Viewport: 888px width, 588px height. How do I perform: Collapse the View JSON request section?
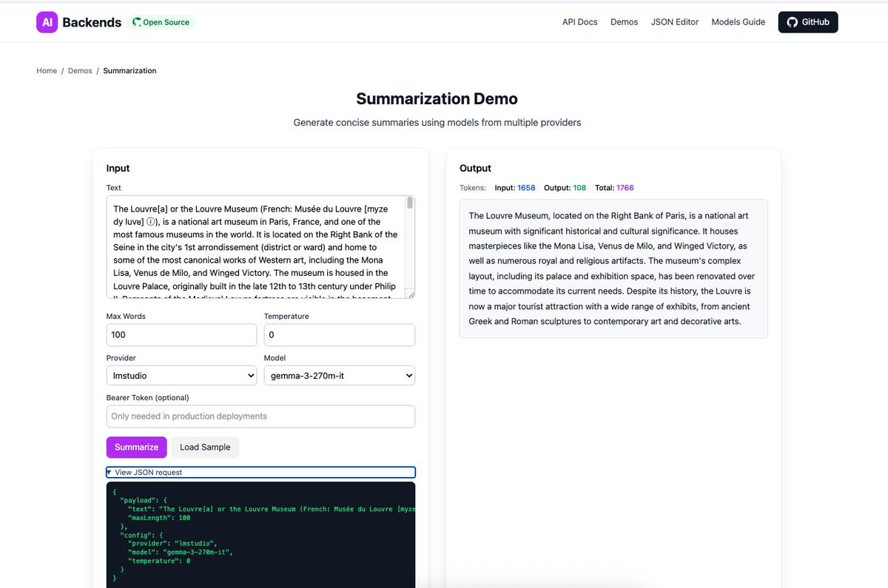pos(260,472)
